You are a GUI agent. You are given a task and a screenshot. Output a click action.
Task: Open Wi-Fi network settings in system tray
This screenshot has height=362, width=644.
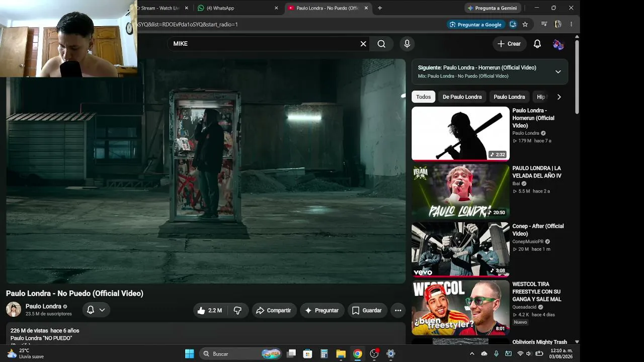pyautogui.click(x=520, y=354)
